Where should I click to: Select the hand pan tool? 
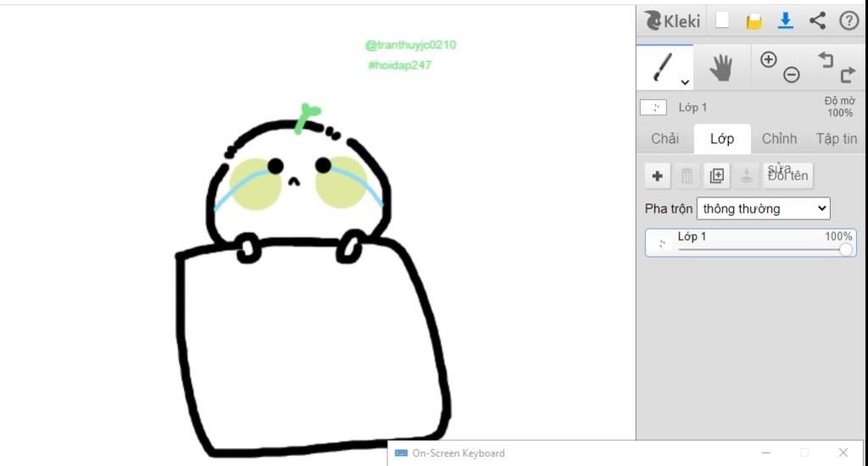coord(721,68)
